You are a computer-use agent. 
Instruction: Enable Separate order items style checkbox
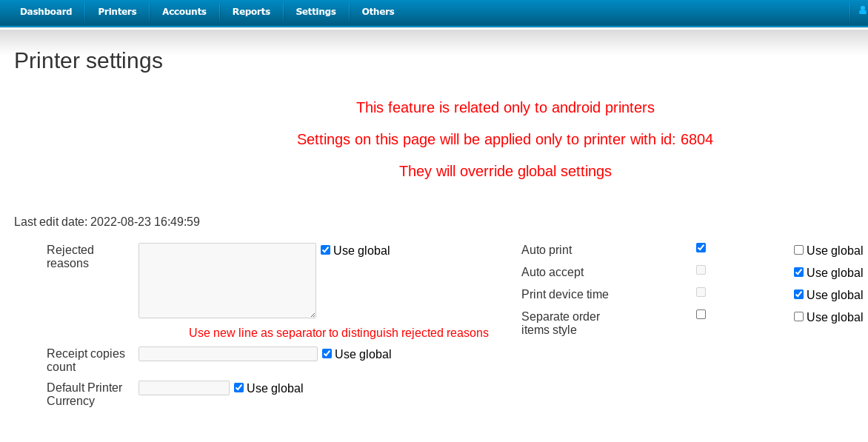click(701, 315)
